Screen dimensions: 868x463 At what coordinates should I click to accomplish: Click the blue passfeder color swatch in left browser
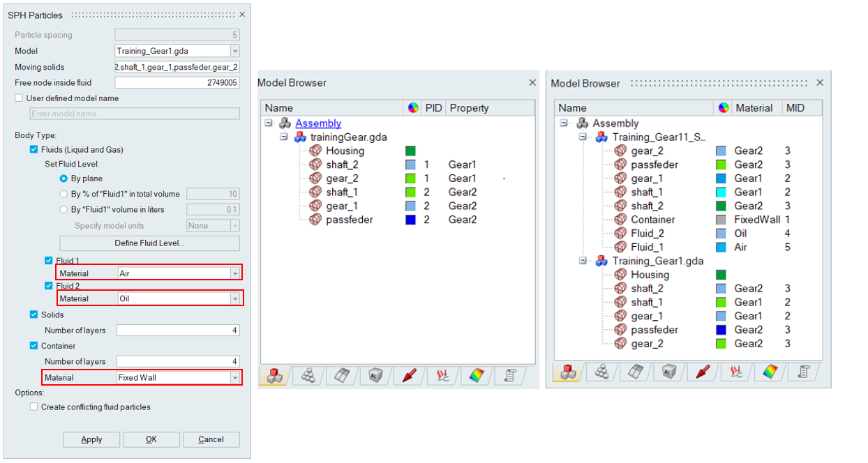click(x=410, y=220)
